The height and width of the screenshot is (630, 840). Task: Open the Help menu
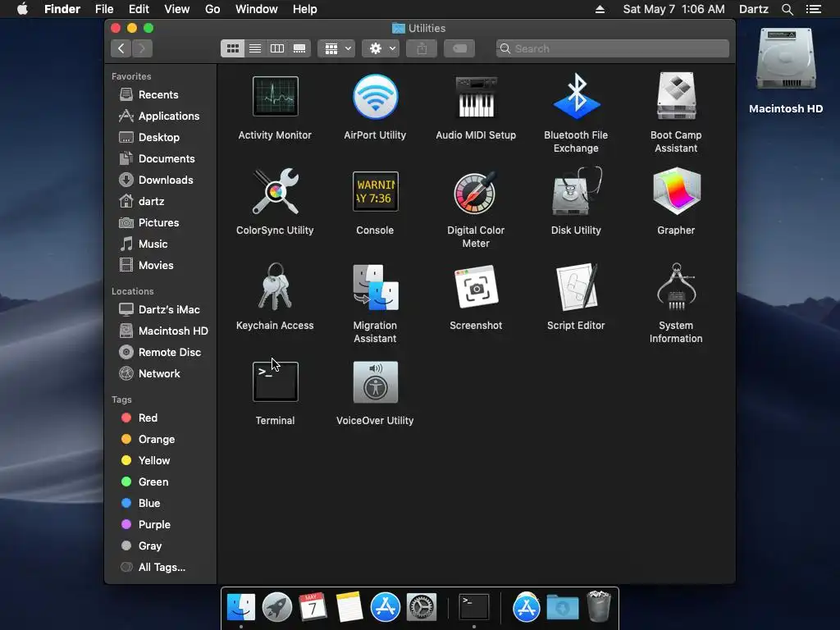point(305,9)
